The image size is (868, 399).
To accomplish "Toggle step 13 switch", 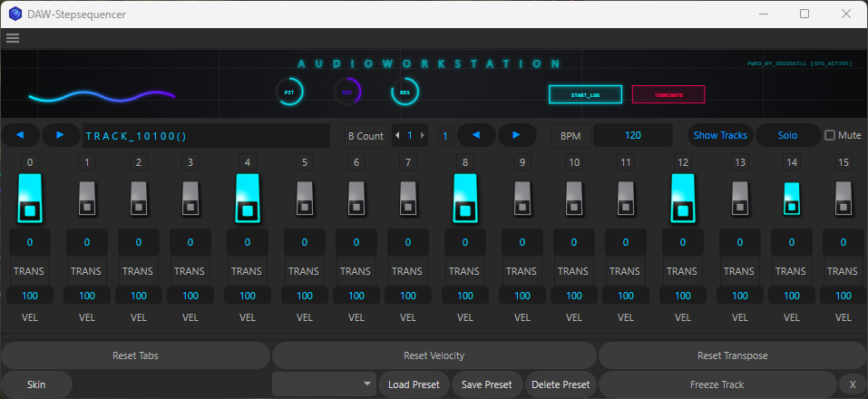I will [x=739, y=198].
